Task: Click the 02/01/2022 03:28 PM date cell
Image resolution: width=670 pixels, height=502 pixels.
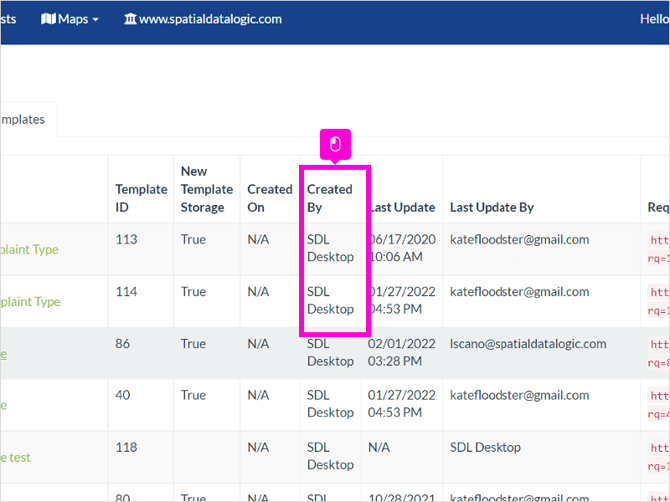Action: pyautogui.click(x=402, y=352)
